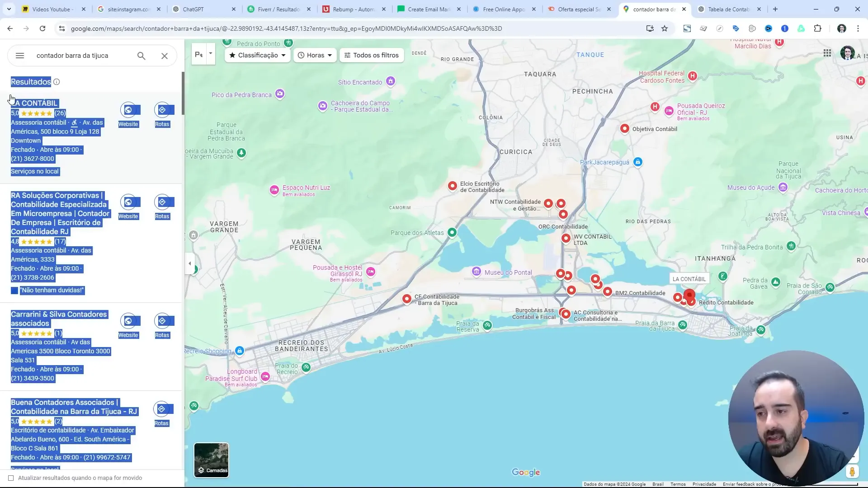The image size is (868, 488).
Task: Open the Todos os filtros button
Action: coord(372,55)
